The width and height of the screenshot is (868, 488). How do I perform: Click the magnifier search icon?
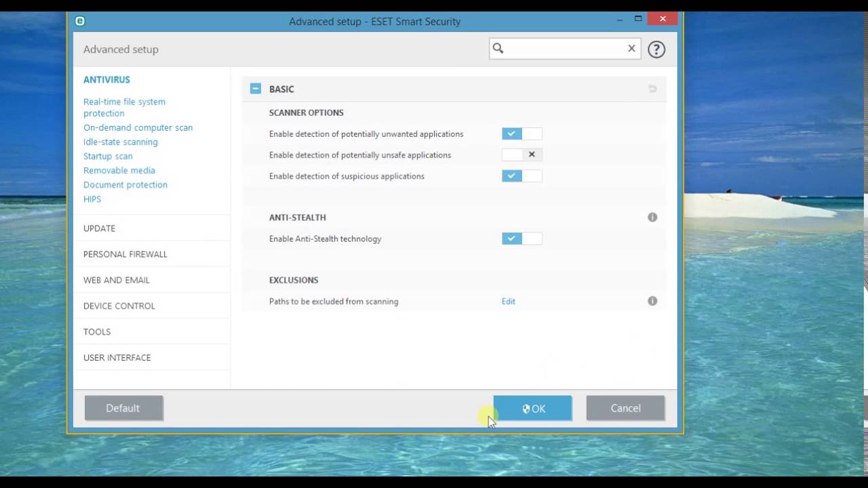(498, 48)
